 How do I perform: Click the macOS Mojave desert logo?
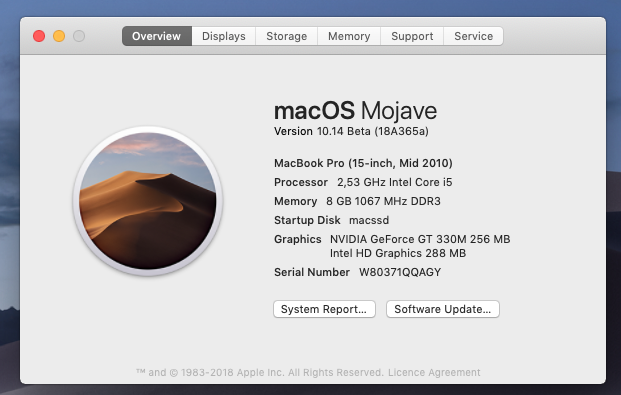148,201
